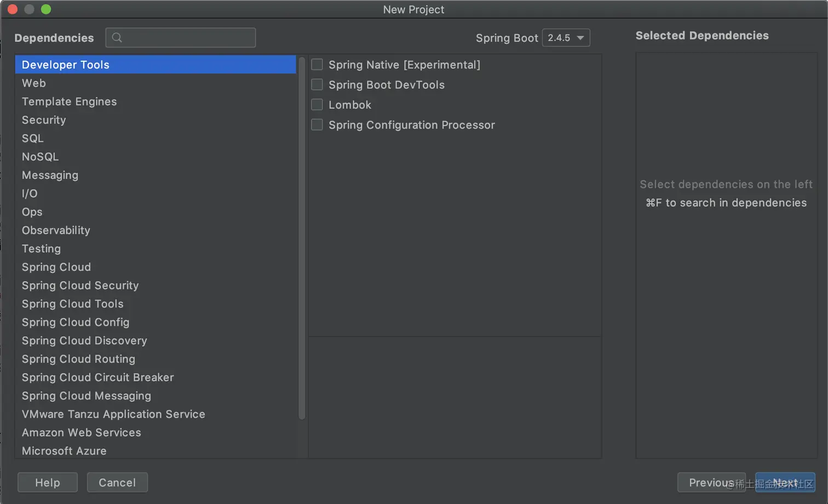Enable the Spring Boot DevTools checkbox
Image resolution: width=828 pixels, height=504 pixels.
click(x=317, y=85)
